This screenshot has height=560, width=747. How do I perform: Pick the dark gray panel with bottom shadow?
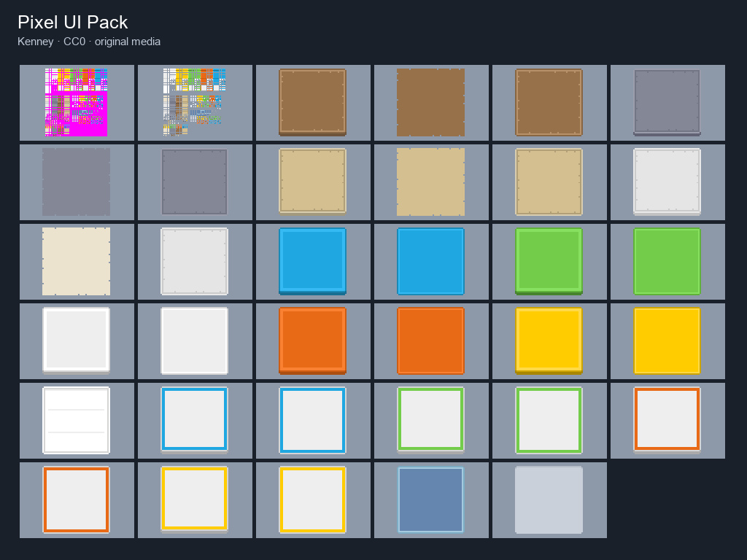667,102
